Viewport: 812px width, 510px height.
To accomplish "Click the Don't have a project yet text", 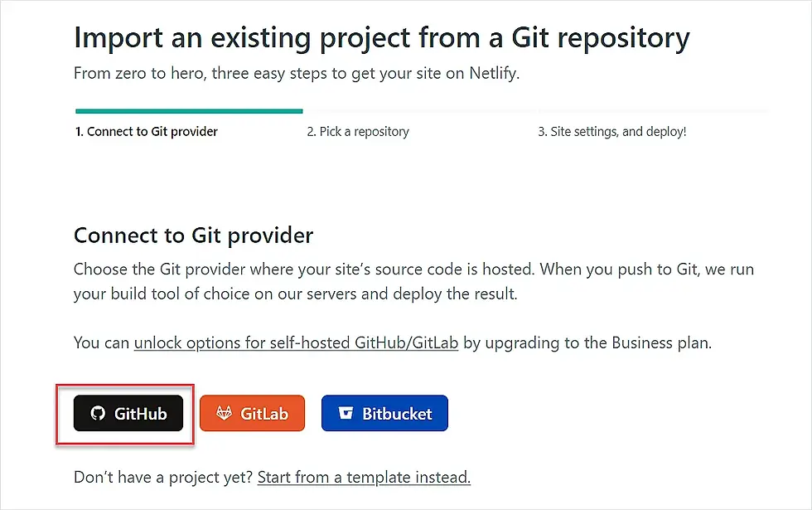I will 163,477.
